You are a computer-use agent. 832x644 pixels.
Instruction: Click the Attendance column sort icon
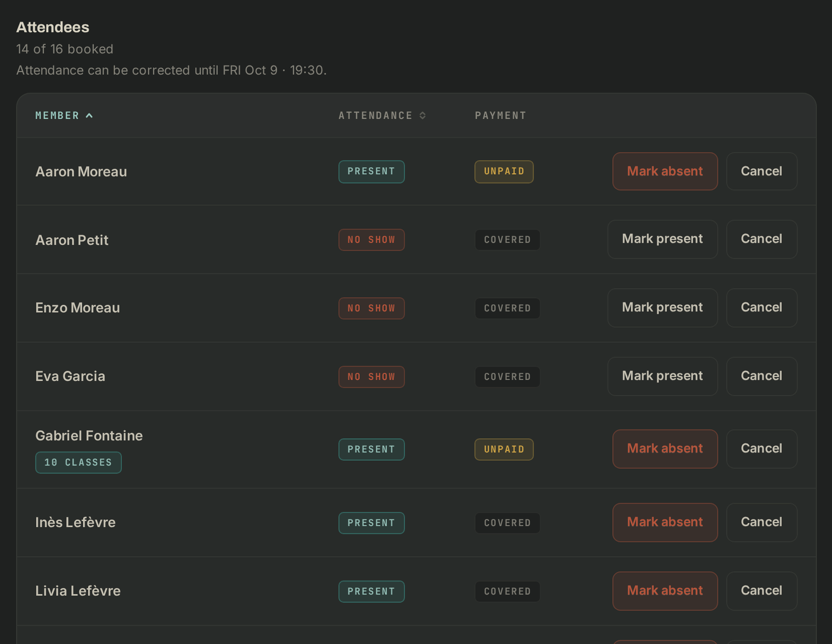[x=423, y=115]
